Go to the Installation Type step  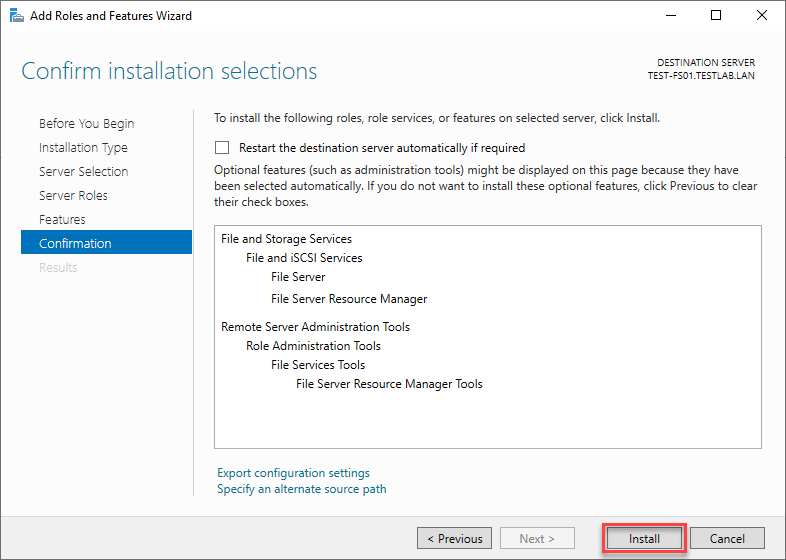click(83, 148)
